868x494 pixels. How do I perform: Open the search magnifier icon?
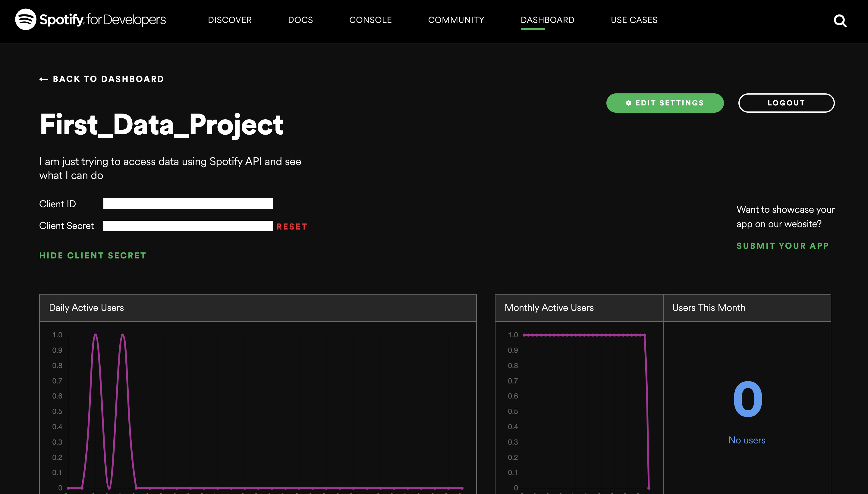click(840, 21)
